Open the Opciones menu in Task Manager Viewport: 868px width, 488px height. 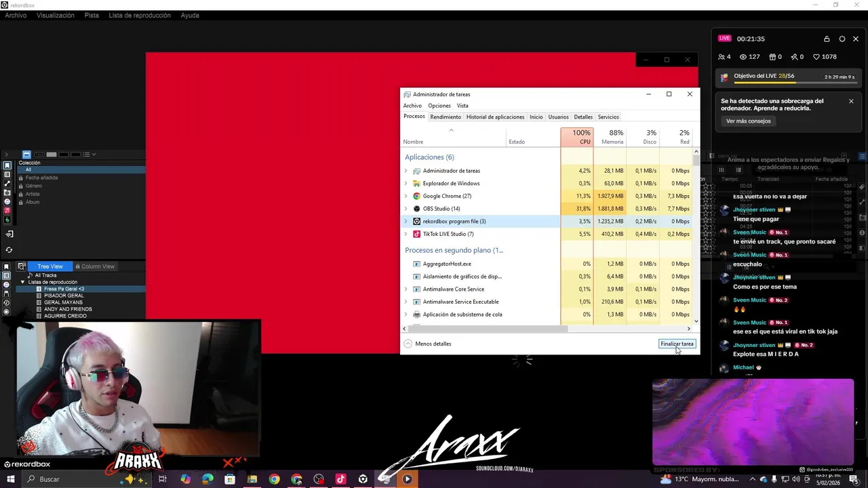pos(439,106)
